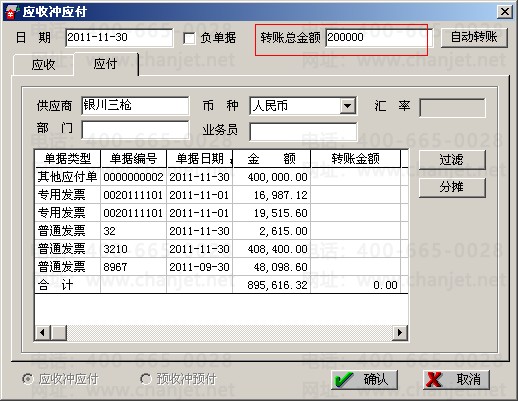
Task: Click the 日期 date input field
Action: point(119,37)
